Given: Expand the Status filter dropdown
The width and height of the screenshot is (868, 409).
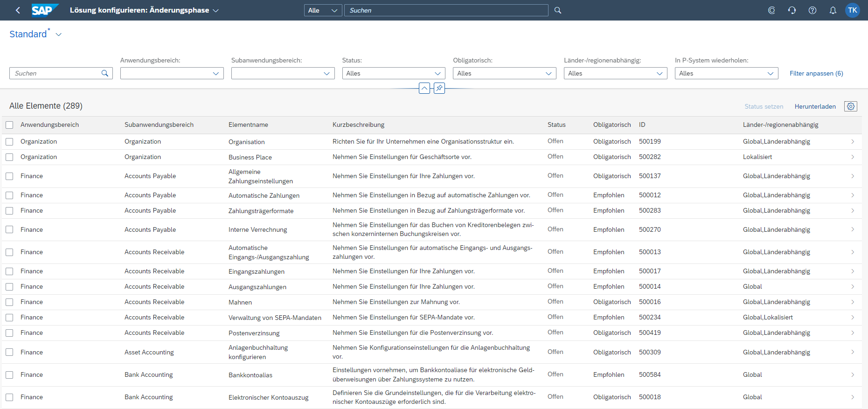Looking at the screenshot, I should pyautogui.click(x=437, y=74).
